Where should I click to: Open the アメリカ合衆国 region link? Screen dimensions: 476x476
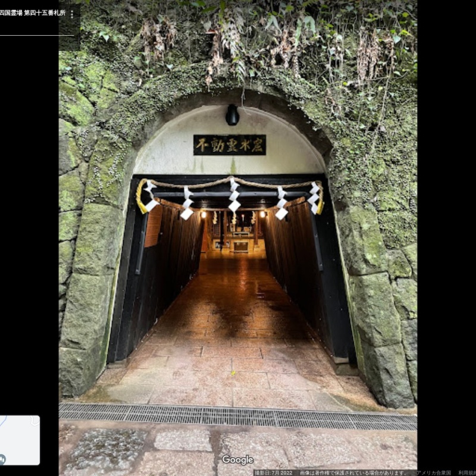coord(434,472)
